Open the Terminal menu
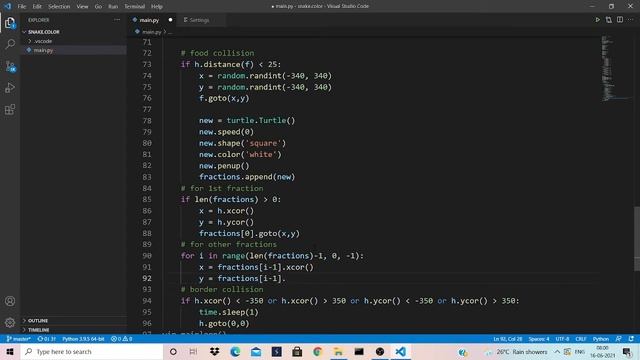The image size is (640, 360). tap(135, 7)
